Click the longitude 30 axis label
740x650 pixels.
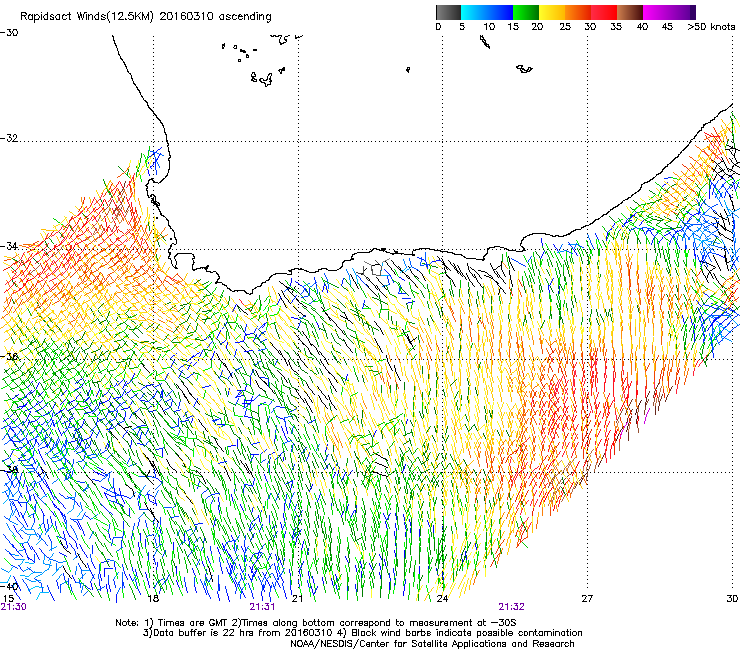[x=732, y=599]
